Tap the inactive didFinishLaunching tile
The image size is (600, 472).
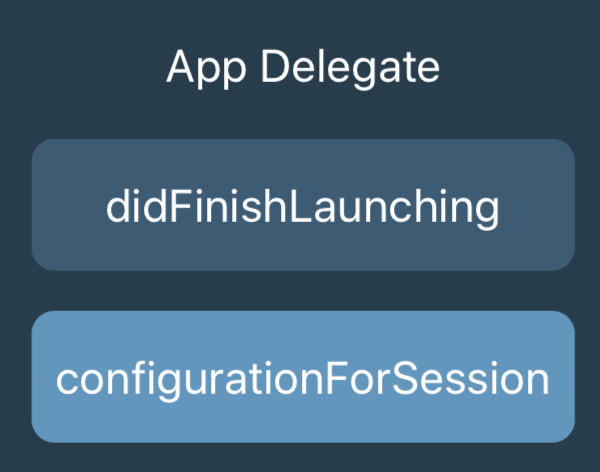(303, 205)
